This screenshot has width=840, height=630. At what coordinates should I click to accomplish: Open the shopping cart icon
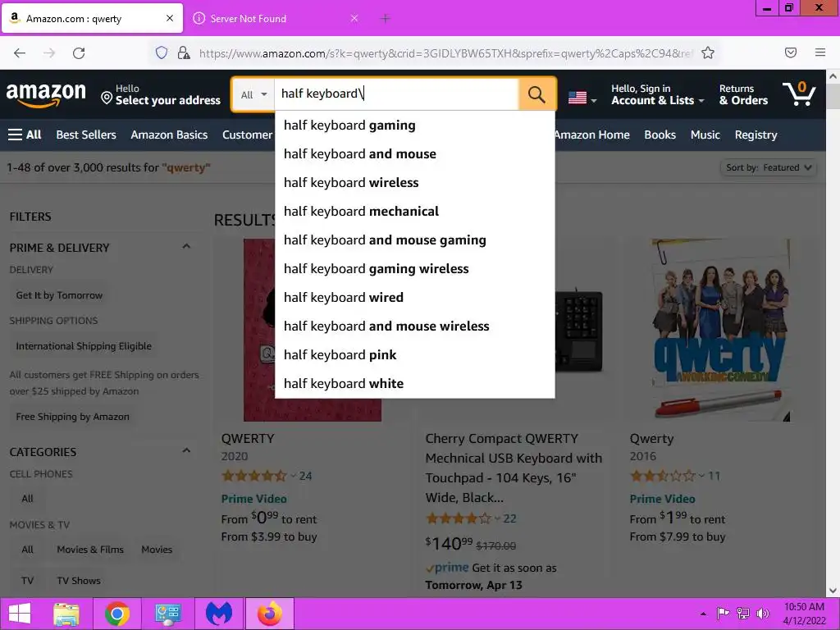coord(799,94)
